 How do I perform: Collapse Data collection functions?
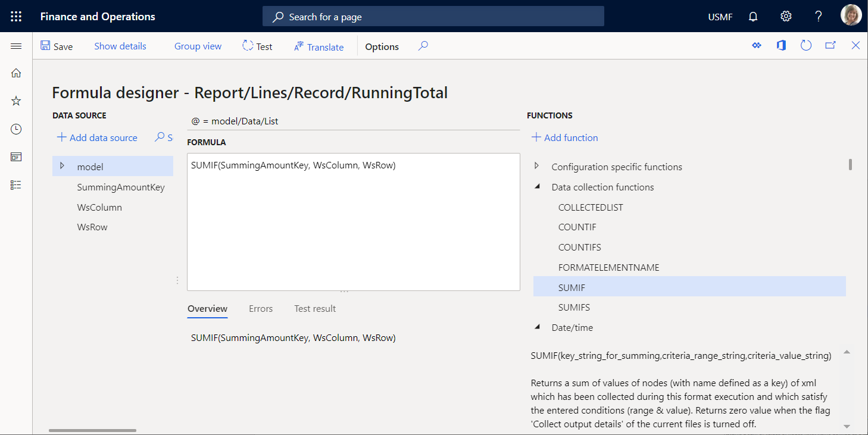(537, 187)
